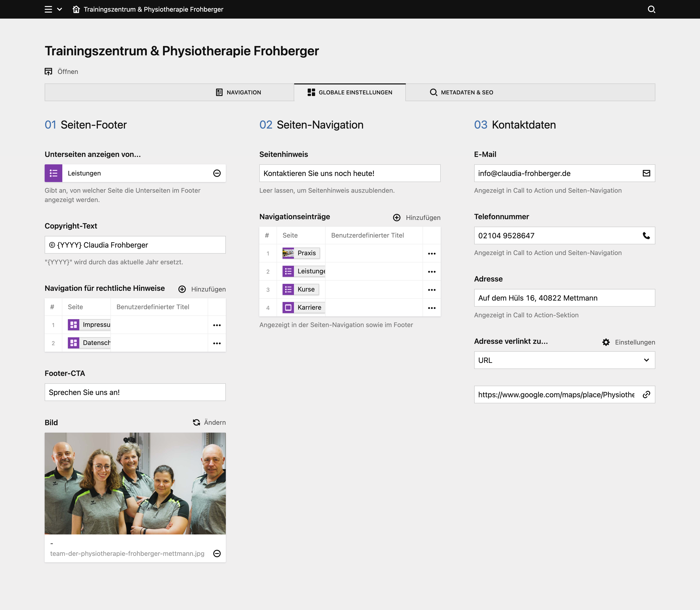700x610 pixels.
Task: Click the home icon in the top bar
Action: [x=76, y=9]
